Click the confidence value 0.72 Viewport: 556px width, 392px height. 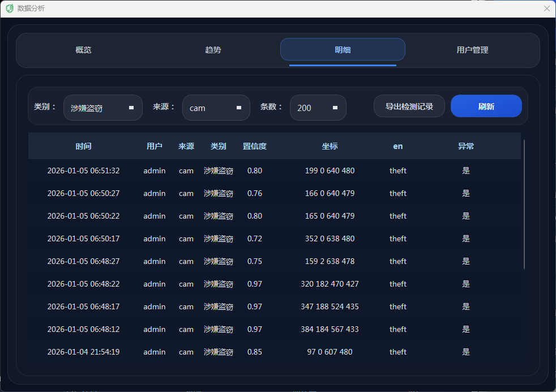[255, 238]
